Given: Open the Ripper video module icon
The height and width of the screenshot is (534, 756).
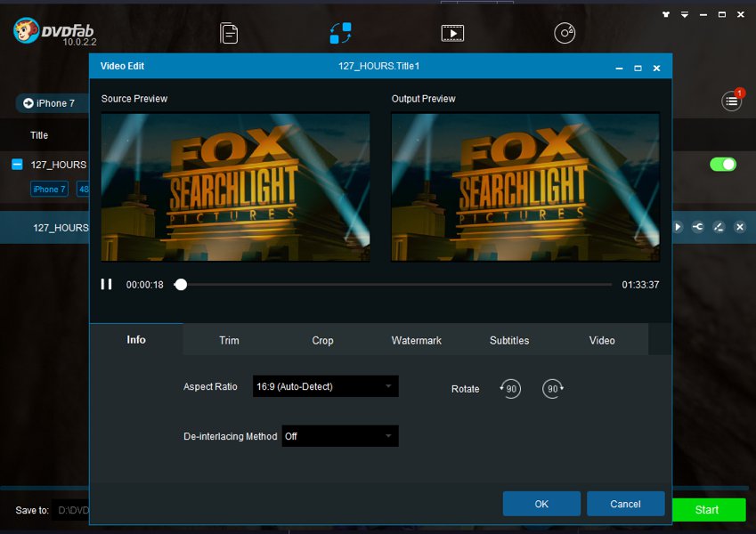Looking at the screenshot, I should click(452, 33).
